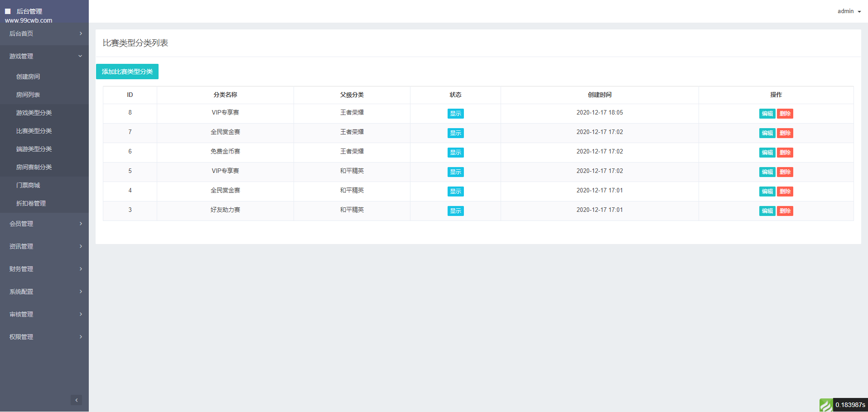Click the www.99cwb.com site text
Viewport: 868px width, 412px height.
click(29, 20)
